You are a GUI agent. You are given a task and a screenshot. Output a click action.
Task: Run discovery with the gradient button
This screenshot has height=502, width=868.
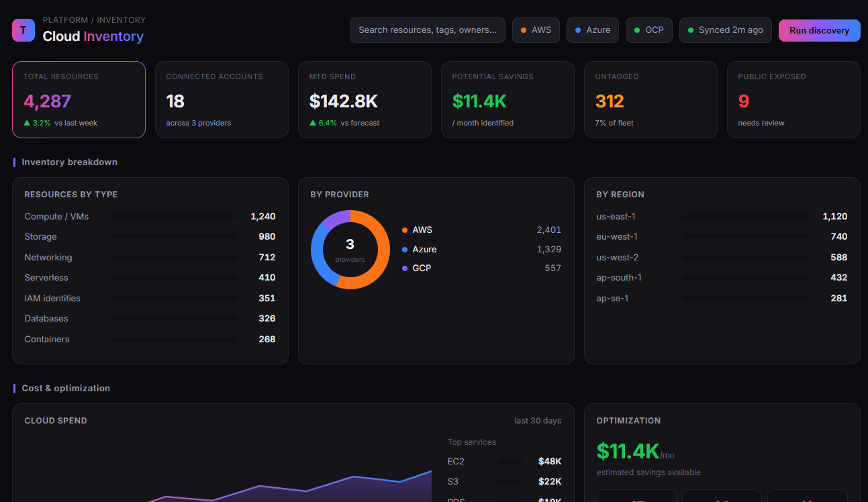pyautogui.click(x=820, y=30)
